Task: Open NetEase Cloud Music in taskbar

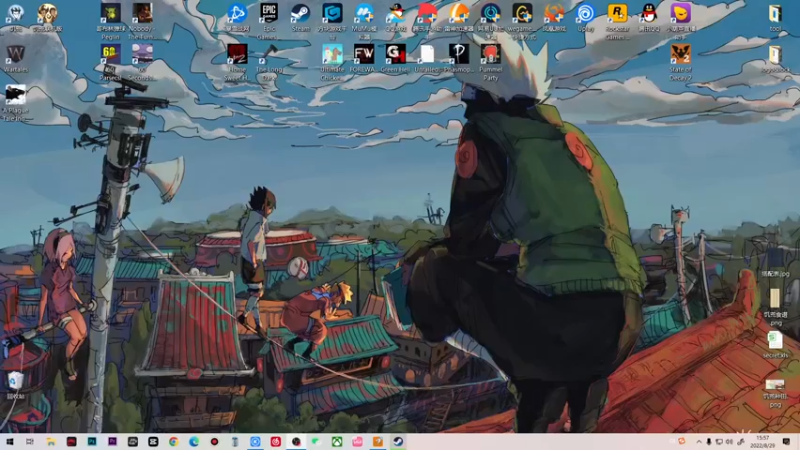Action: (x=276, y=442)
